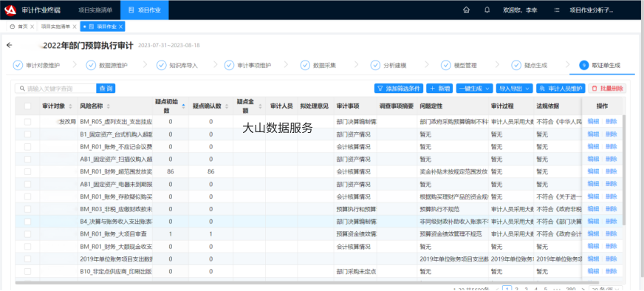Click the checkmark circle of 数据源维护 step
This screenshot has width=644, height=291.
coord(91,65)
